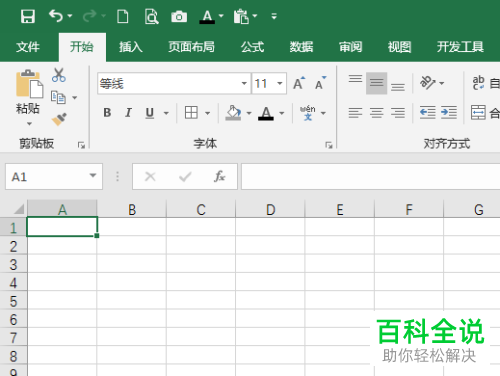This screenshot has width=500, height=376.
Task: Click the Increase Font Size icon
Action: point(299,83)
